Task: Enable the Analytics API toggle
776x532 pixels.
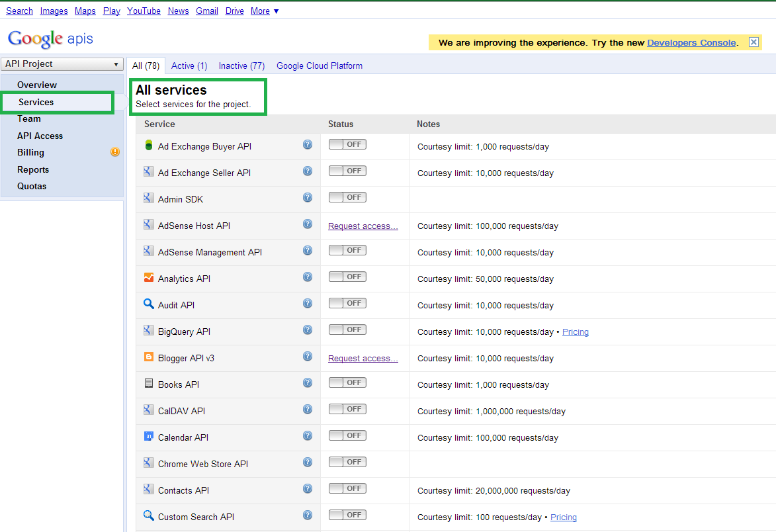Action: pyautogui.click(x=347, y=277)
